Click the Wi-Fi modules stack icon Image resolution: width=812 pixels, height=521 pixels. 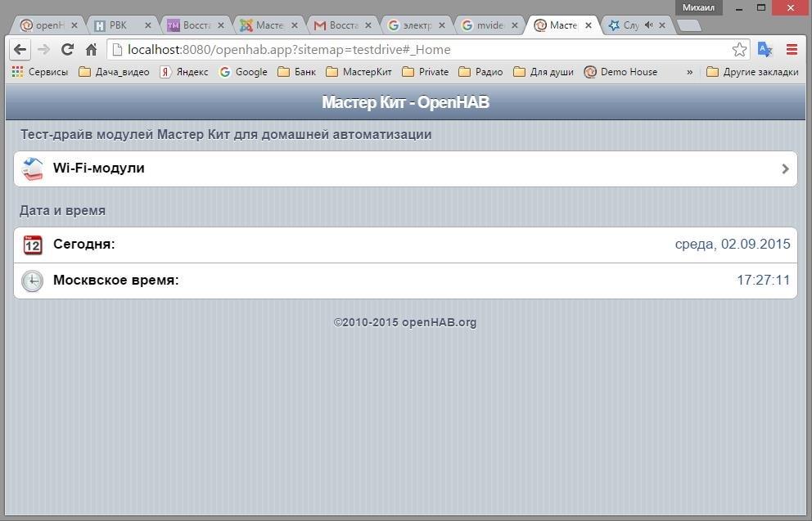(x=32, y=168)
